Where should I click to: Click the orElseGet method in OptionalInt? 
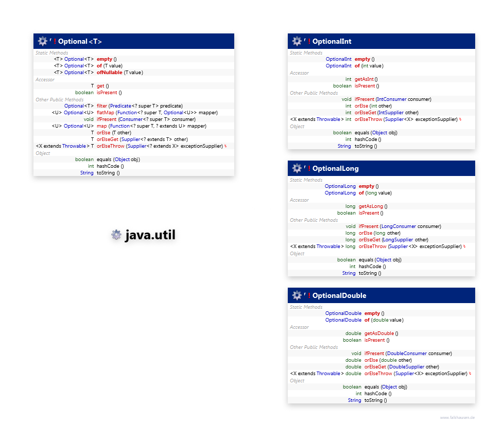click(x=365, y=113)
